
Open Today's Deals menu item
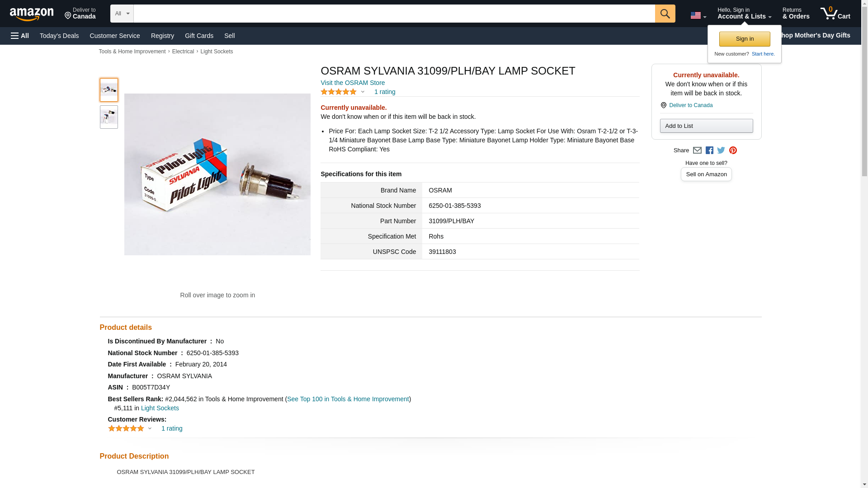59,36
